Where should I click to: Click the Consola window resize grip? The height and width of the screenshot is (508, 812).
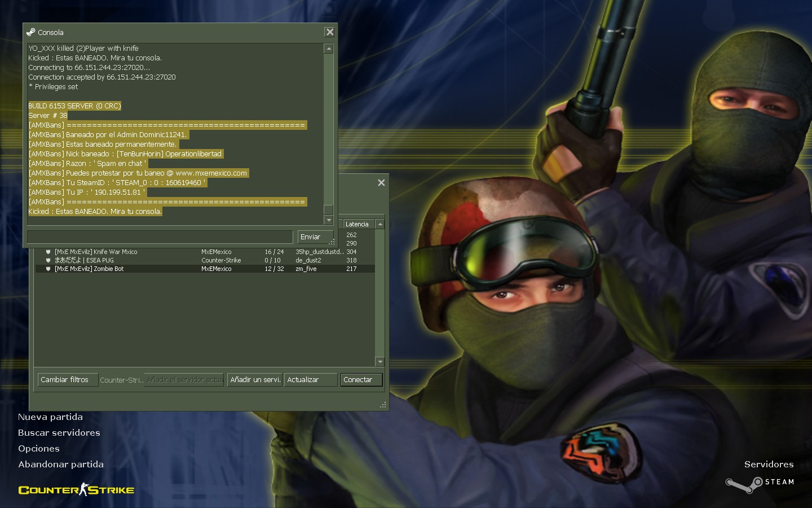coord(333,242)
